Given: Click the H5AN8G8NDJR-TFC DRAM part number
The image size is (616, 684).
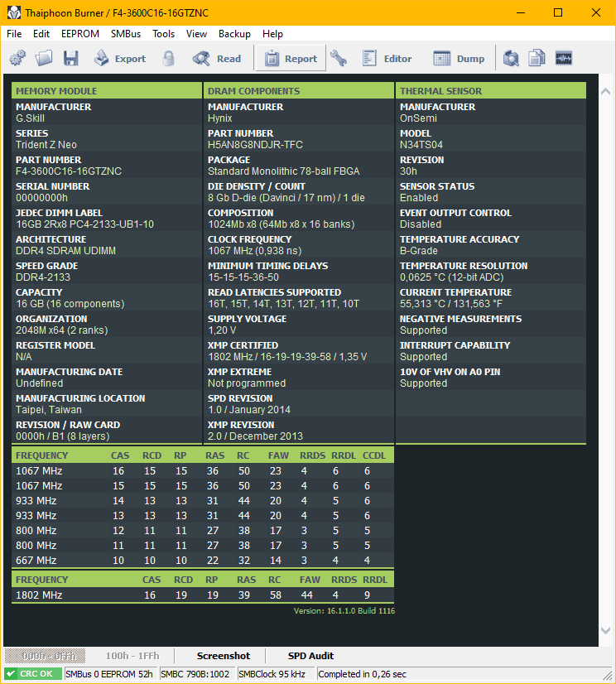Looking at the screenshot, I should tap(255, 144).
